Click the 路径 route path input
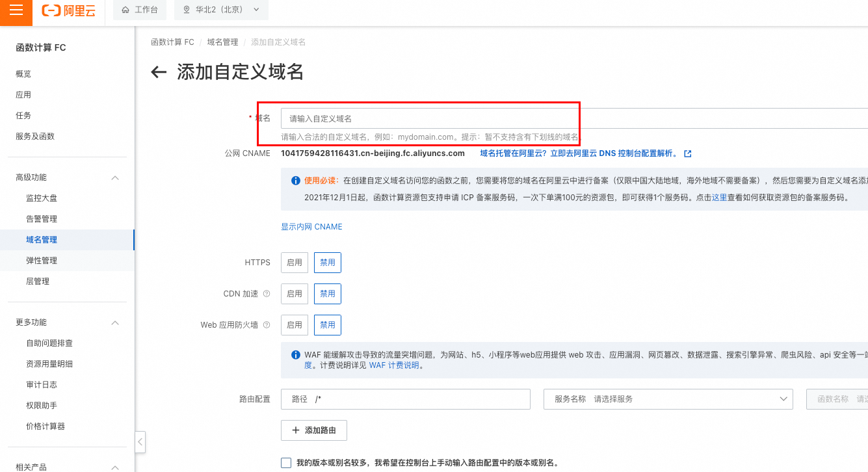868x472 pixels. pyautogui.click(x=406, y=399)
